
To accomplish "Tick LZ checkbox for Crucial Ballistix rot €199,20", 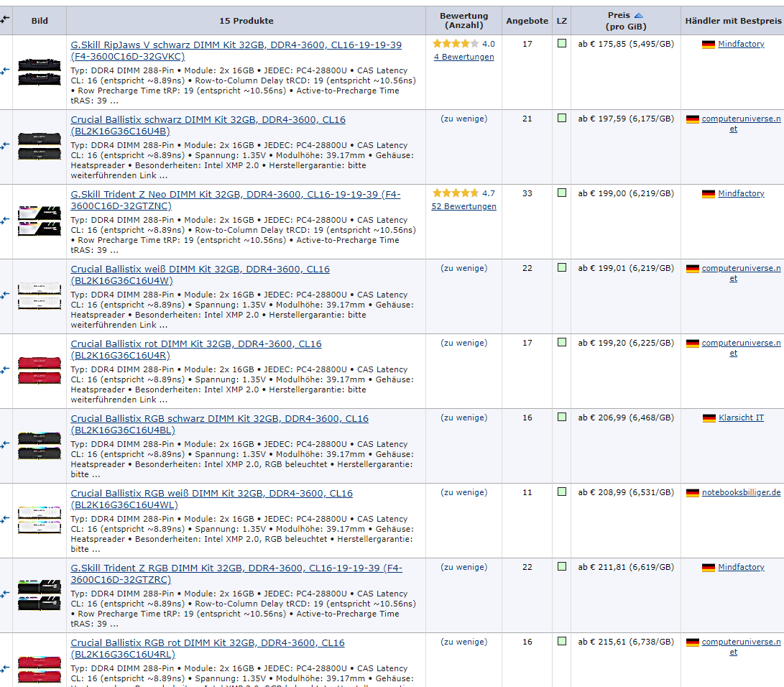I will (562, 343).
